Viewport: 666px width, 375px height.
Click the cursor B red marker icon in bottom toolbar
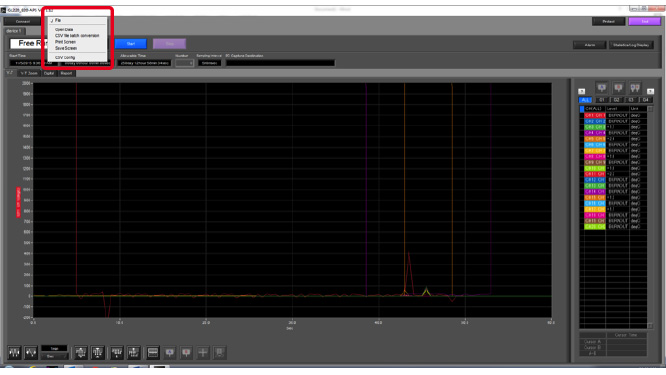(x=186, y=352)
